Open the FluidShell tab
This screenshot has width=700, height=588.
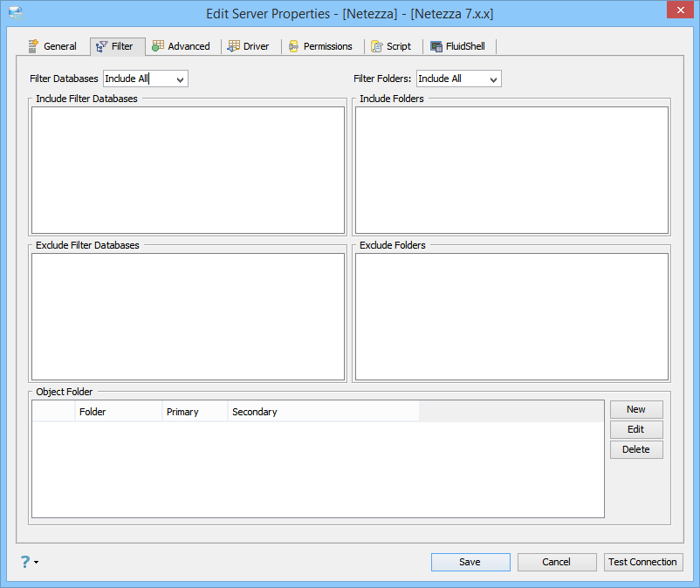coord(458,46)
